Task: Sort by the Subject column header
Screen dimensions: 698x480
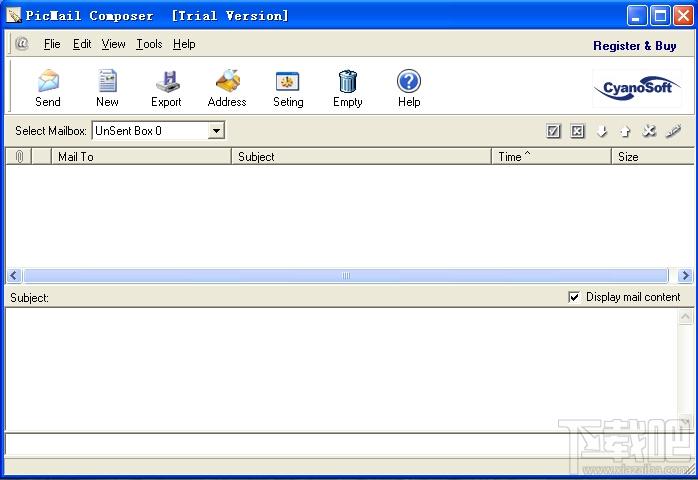Action: (361, 157)
